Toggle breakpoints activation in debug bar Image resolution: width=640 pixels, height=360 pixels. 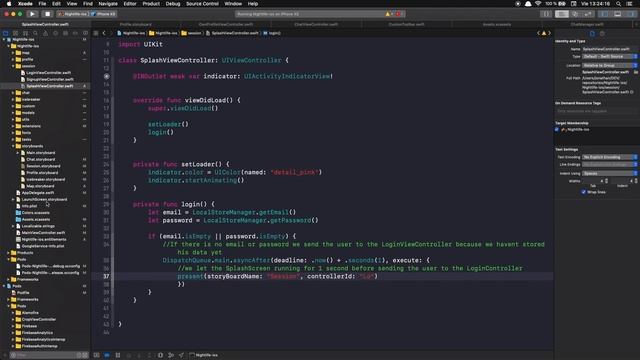107,355
